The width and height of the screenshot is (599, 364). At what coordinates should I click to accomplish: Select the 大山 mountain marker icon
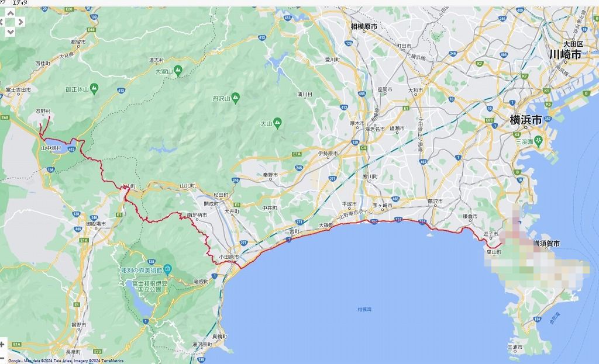(x=277, y=123)
